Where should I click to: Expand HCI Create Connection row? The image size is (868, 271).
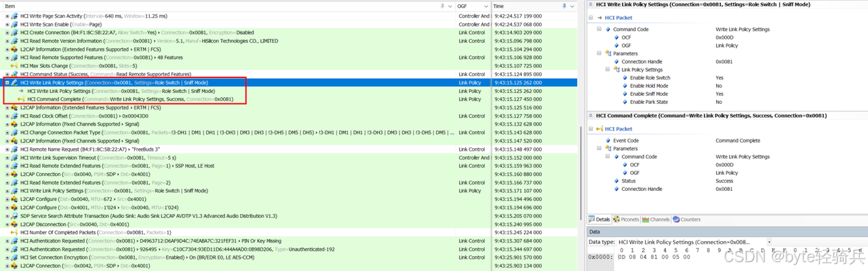(7, 32)
